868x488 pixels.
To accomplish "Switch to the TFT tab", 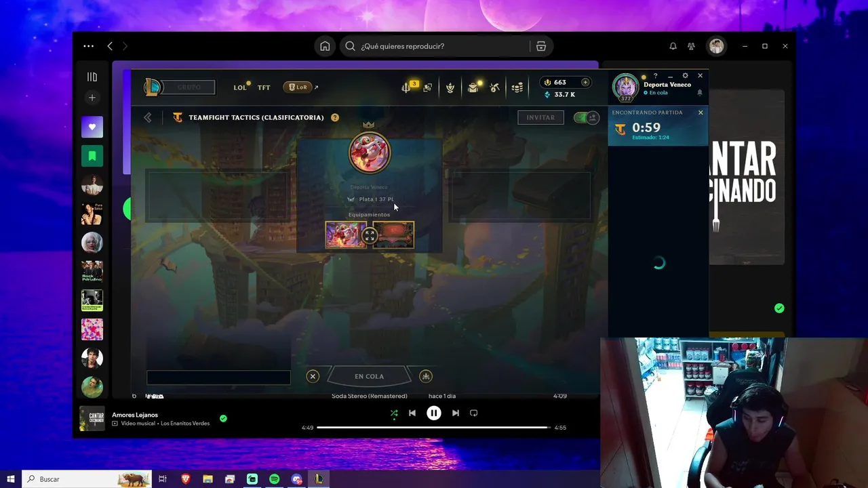I will [264, 87].
